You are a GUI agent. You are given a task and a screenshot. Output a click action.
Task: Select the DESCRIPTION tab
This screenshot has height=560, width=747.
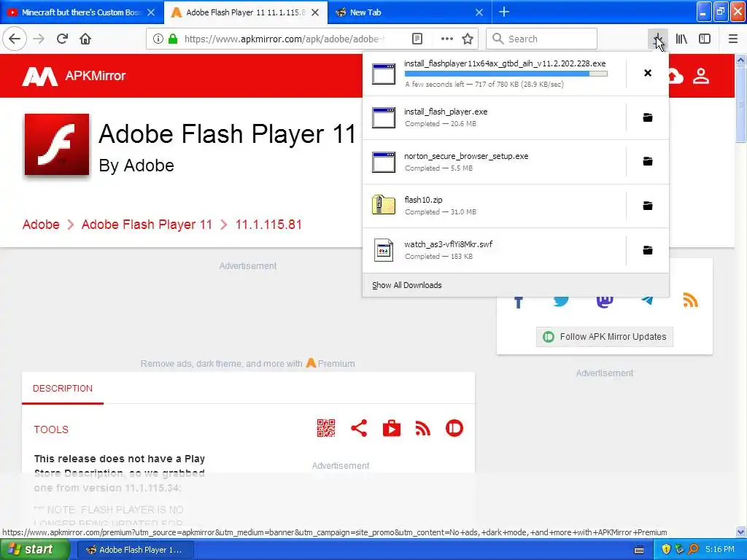coord(63,389)
